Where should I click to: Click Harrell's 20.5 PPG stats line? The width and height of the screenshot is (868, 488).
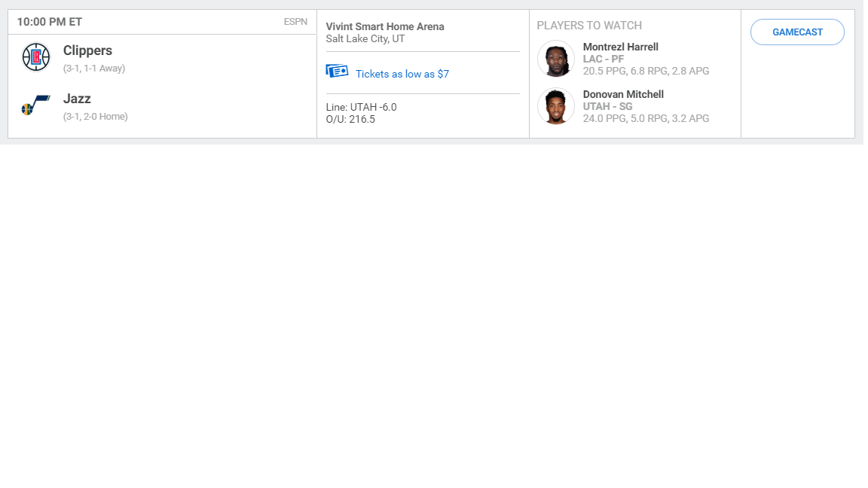[646, 71]
